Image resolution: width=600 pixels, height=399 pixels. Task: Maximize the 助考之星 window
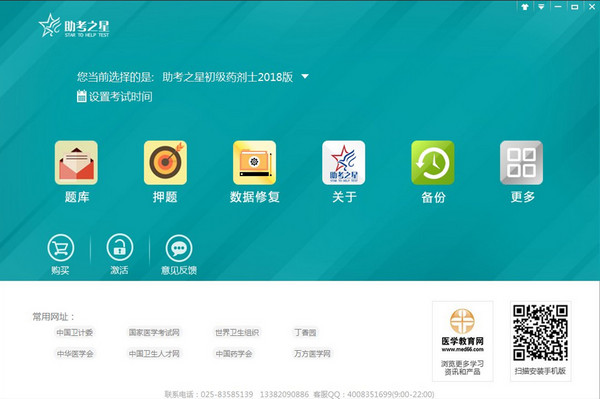[574, 7]
